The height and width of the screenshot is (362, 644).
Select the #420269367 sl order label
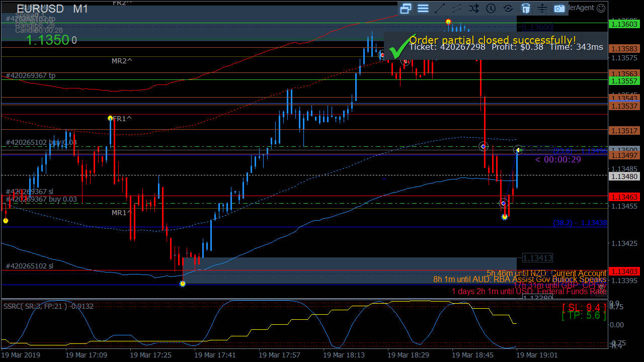click(x=30, y=192)
